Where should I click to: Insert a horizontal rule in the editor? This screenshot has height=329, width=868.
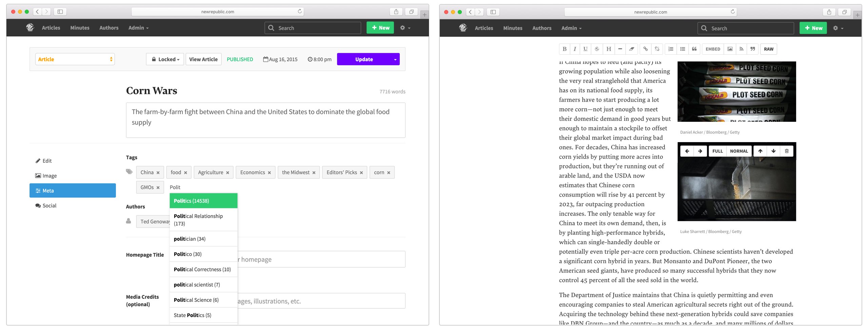click(x=620, y=49)
